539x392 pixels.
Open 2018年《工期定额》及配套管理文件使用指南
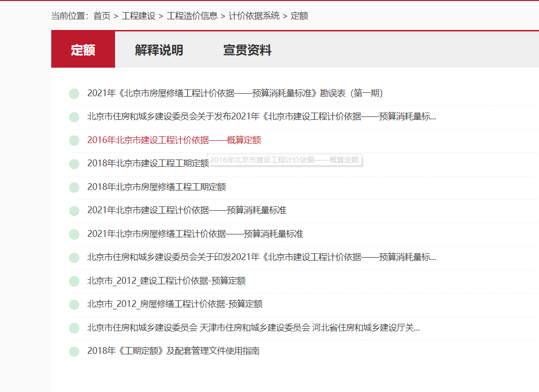(173, 351)
